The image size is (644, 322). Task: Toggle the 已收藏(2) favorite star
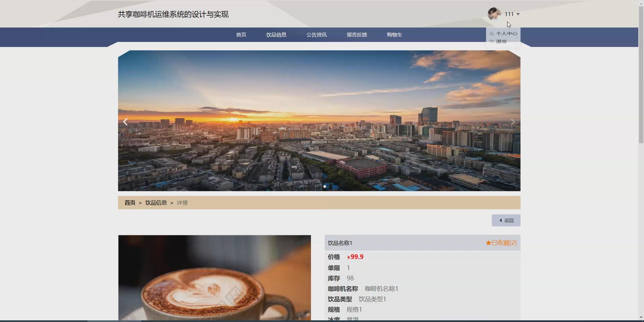pos(501,243)
